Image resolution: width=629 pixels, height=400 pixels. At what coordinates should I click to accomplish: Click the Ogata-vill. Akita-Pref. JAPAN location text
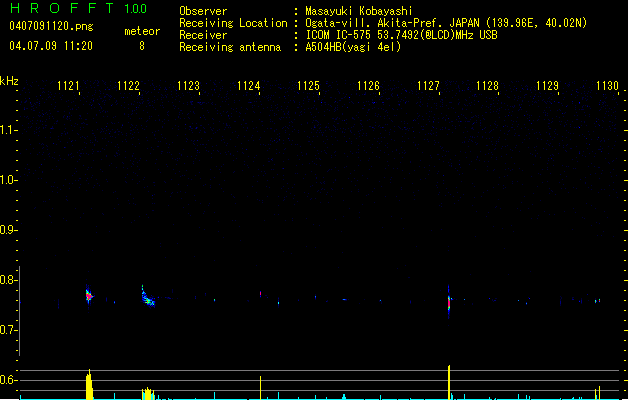tap(446, 23)
